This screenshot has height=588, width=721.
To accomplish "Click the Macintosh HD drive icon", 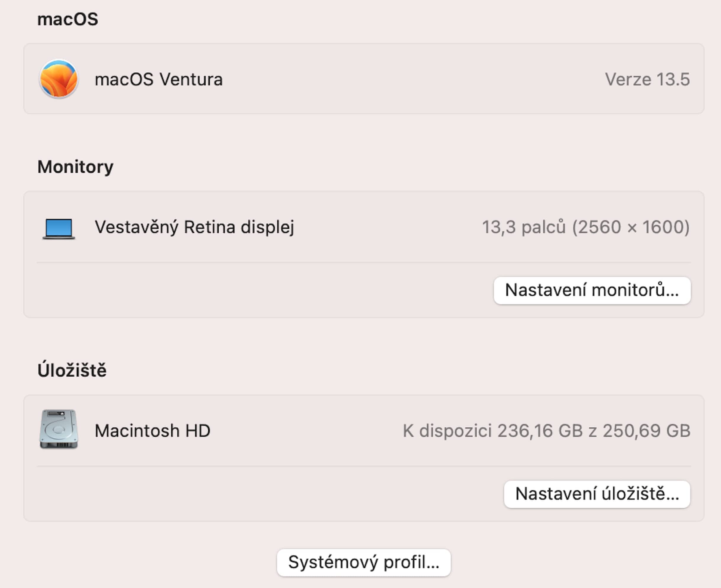I will coord(59,429).
